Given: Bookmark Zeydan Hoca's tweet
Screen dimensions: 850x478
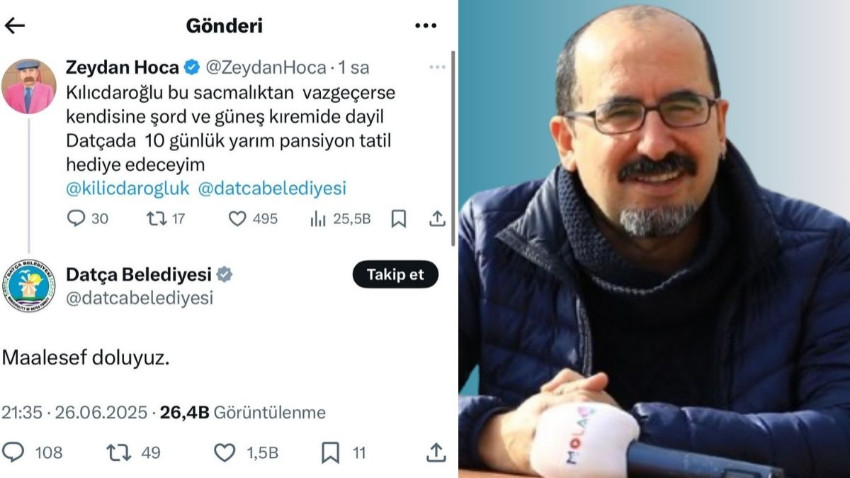Looking at the screenshot, I should point(398,219).
